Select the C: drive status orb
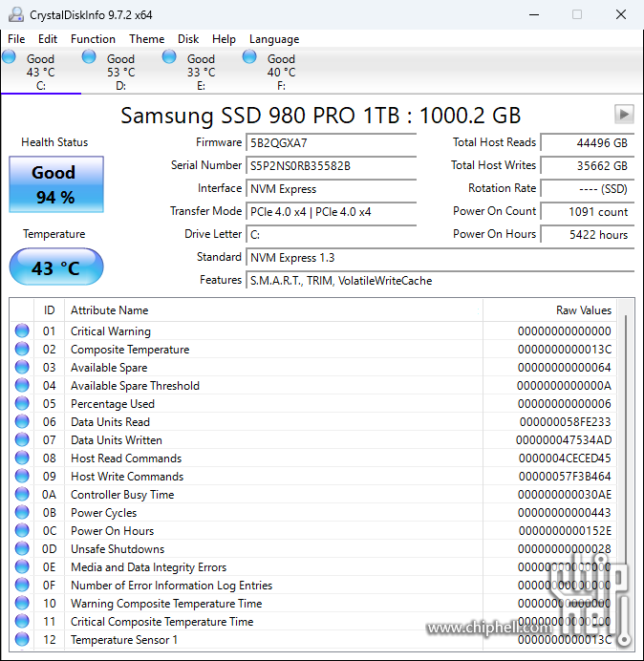The height and width of the screenshot is (661, 644). click(x=10, y=57)
